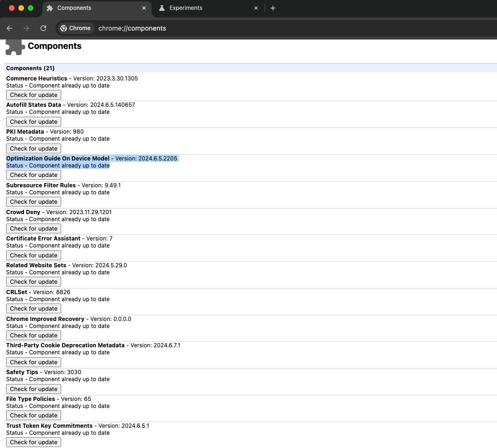Update Optimization Guide On Device Model
This screenshot has height=448, width=497.
click(33, 175)
